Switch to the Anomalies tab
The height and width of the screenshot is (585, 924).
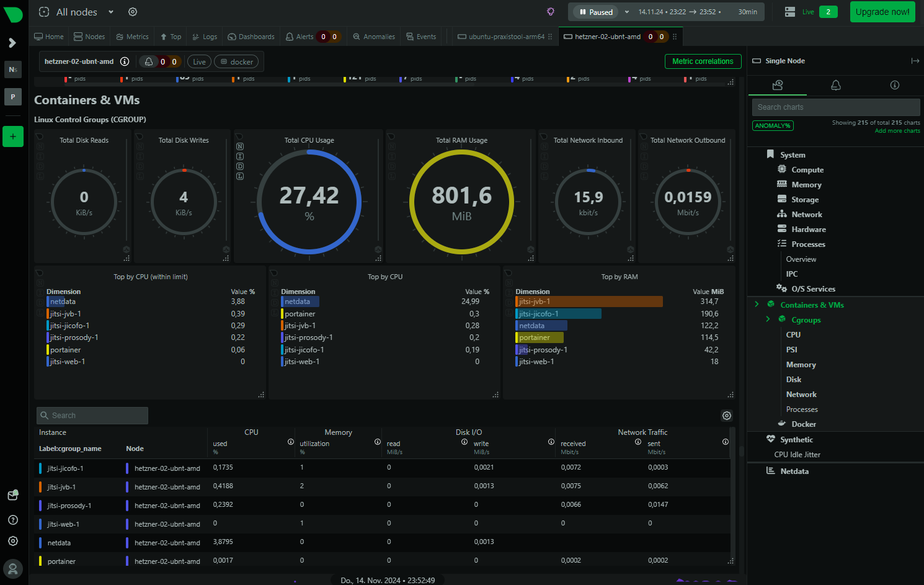pyautogui.click(x=374, y=37)
